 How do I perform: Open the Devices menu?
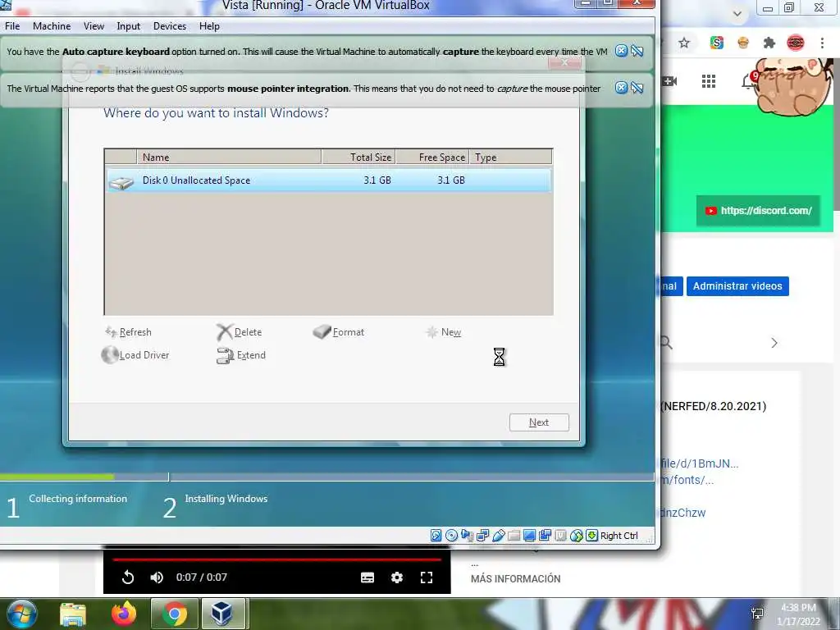pos(170,26)
